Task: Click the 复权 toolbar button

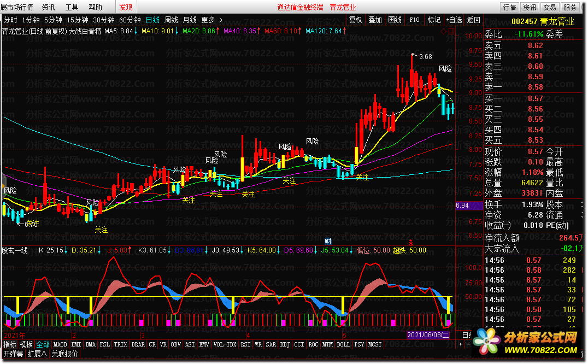Action: [356, 20]
